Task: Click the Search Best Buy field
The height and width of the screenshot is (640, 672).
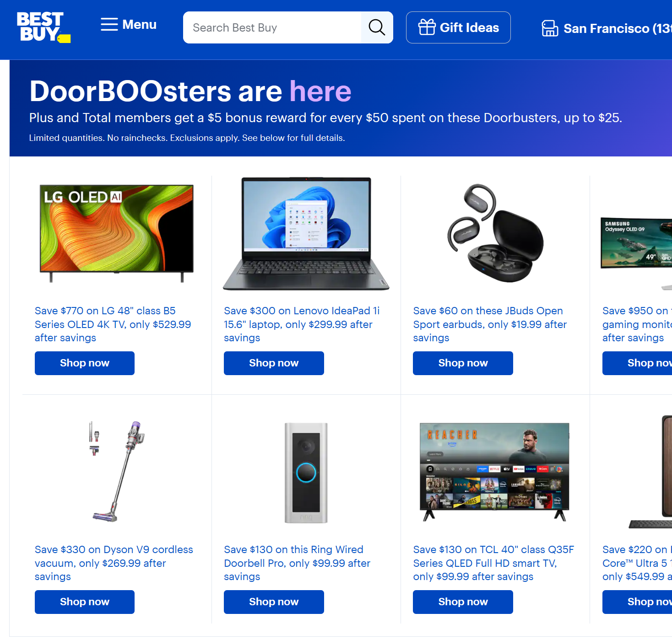Action: [x=272, y=27]
